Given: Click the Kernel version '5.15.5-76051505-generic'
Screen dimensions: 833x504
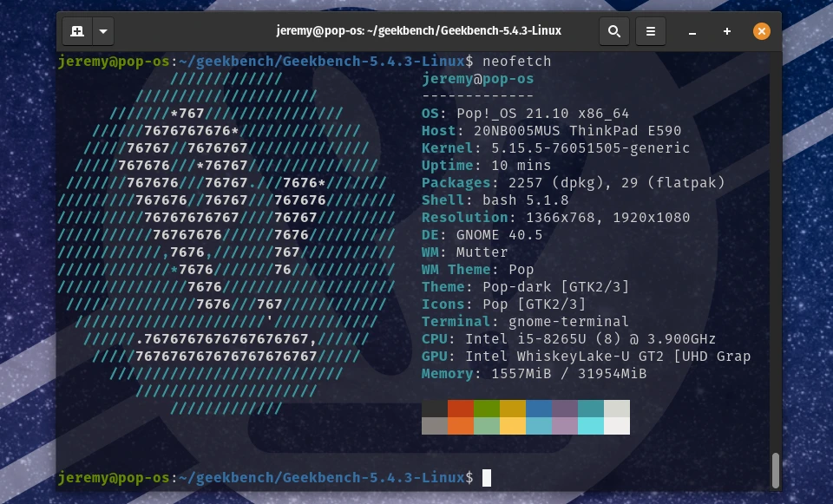Looking at the screenshot, I should coord(590,148).
